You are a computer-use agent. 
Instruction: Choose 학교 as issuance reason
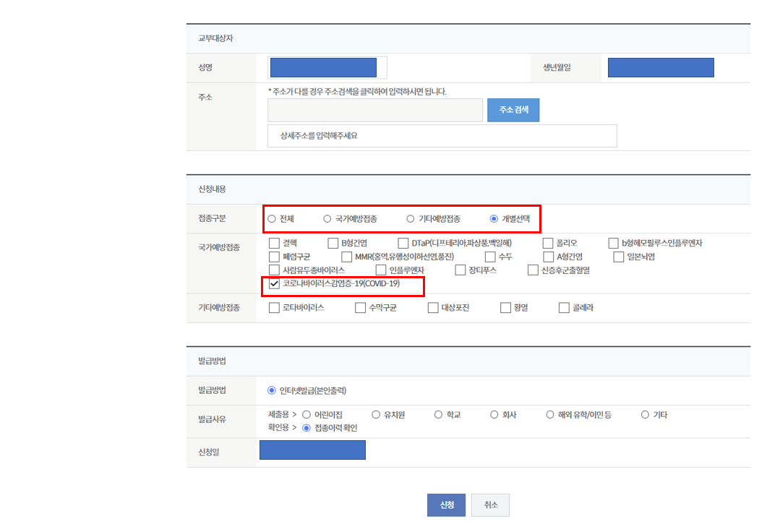coord(438,415)
